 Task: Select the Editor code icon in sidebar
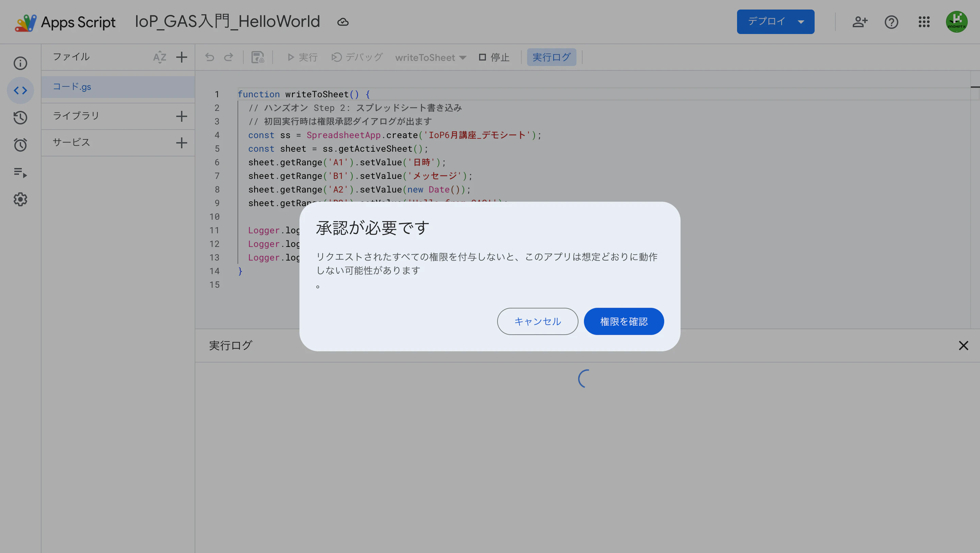tap(20, 90)
